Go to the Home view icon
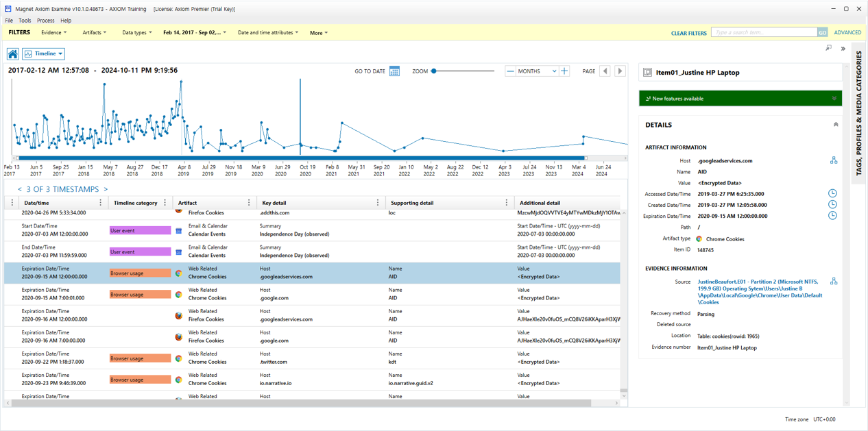This screenshot has width=868, height=431. click(x=13, y=53)
